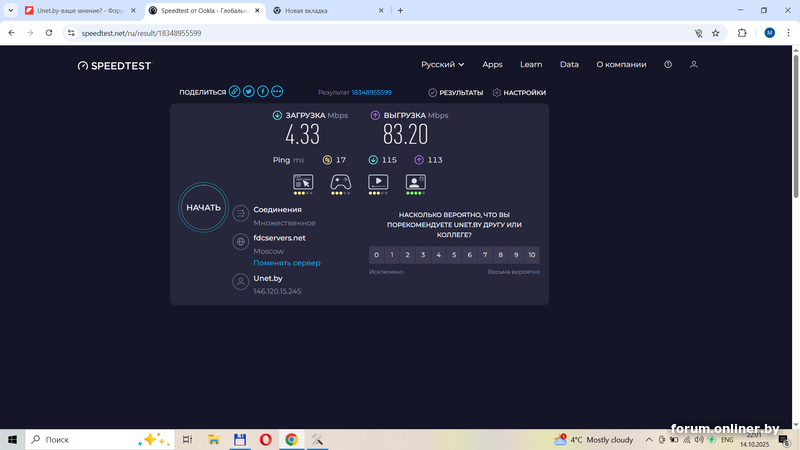Open Task View on taskbar

click(x=187, y=439)
